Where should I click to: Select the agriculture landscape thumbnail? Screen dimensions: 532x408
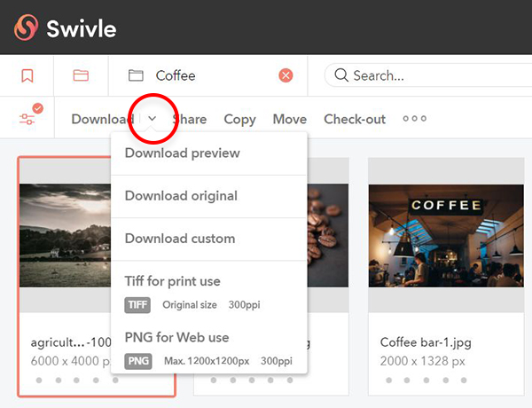(x=65, y=236)
